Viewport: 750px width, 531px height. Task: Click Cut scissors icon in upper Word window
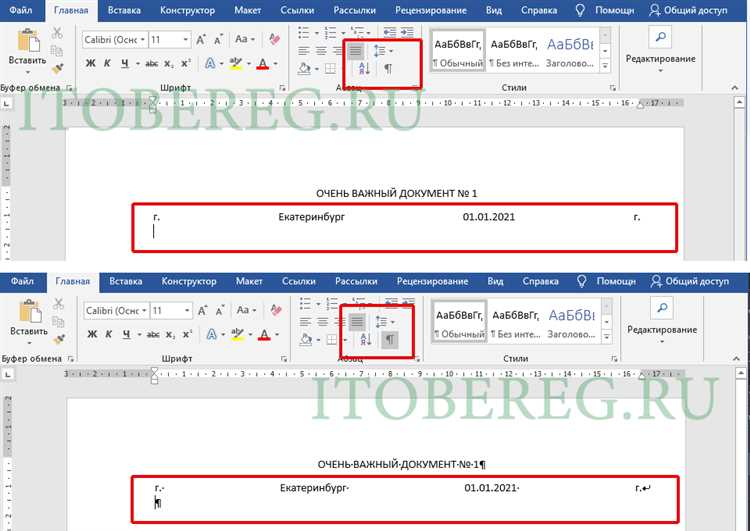57,33
